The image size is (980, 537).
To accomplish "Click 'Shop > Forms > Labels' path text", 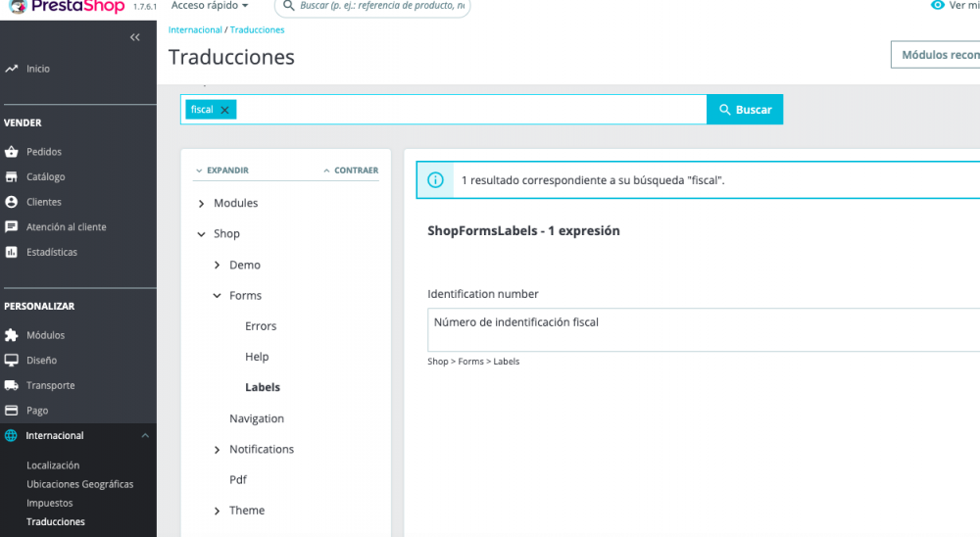I will [x=473, y=362].
